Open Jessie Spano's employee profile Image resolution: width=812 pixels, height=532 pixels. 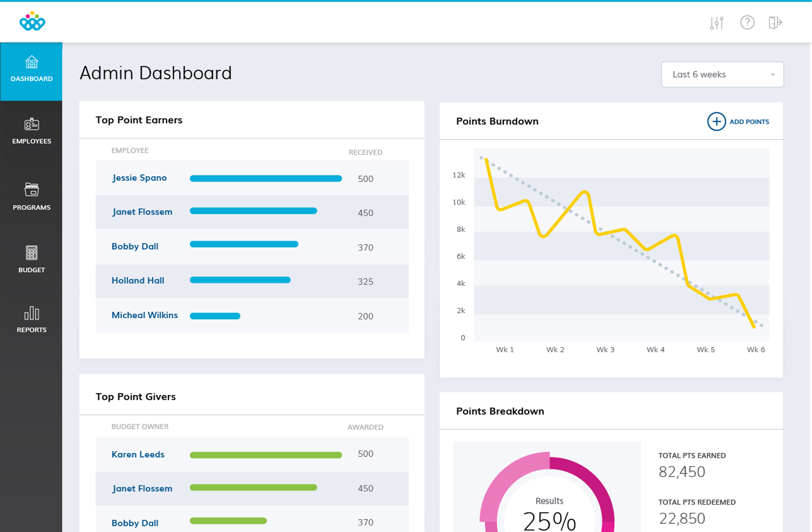[139, 178]
